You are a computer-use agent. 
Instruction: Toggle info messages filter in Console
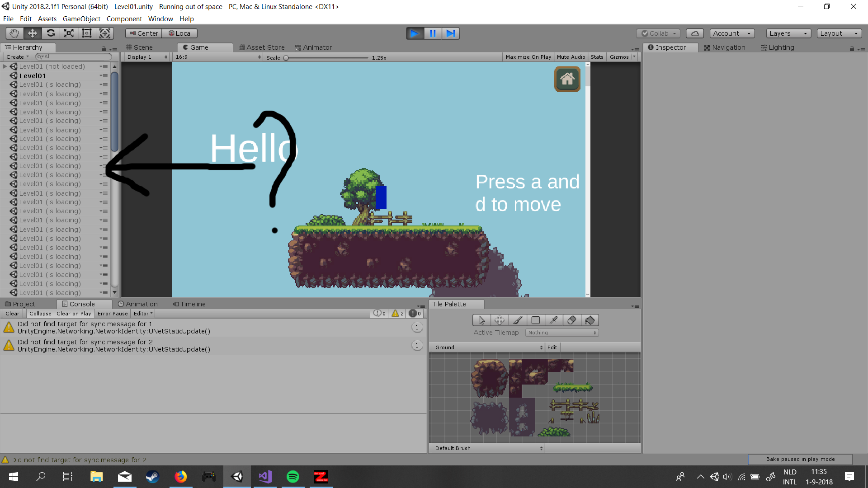379,313
